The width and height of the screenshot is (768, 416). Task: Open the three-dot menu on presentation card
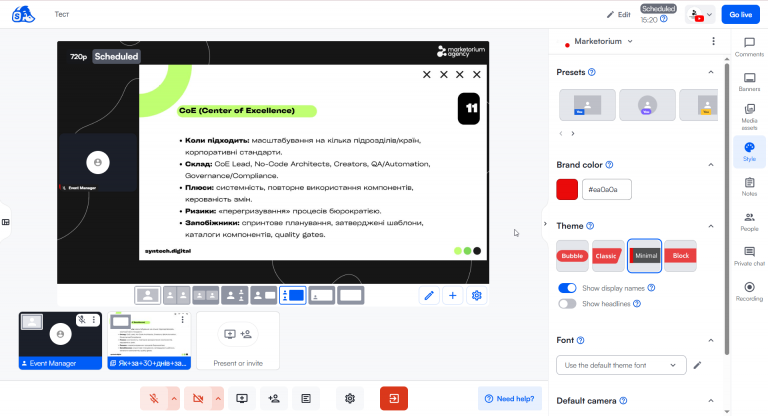click(183, 319)
